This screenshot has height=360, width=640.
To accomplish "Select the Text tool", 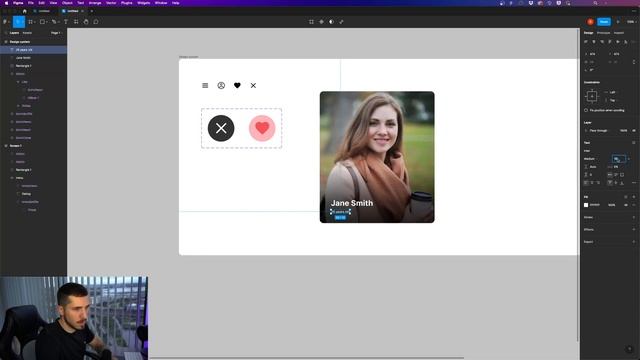I will click(x=66, y=22).
